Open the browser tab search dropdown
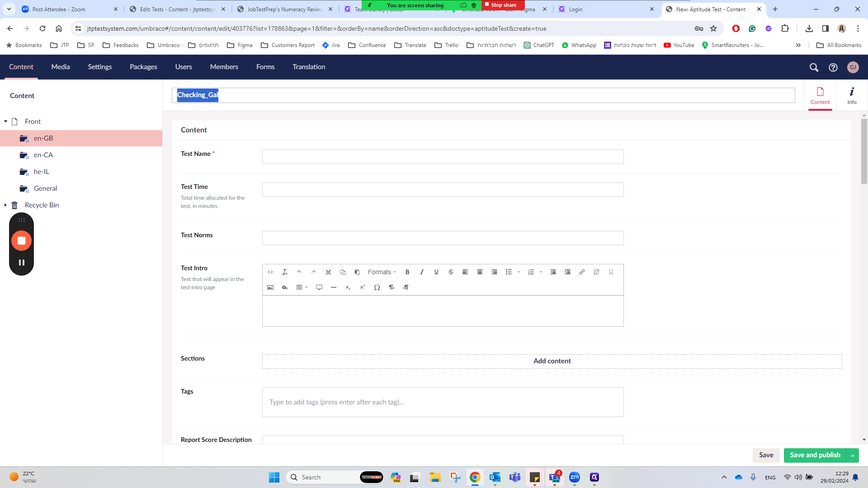Viewport: 868px width, 488px height. pos(9,9)
